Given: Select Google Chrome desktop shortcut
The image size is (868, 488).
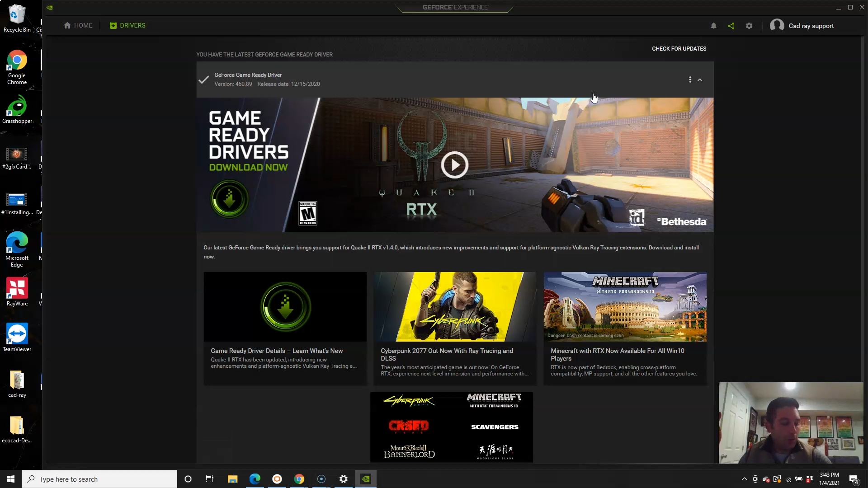Looking at the screenshot, I should (x=17, y=67).
